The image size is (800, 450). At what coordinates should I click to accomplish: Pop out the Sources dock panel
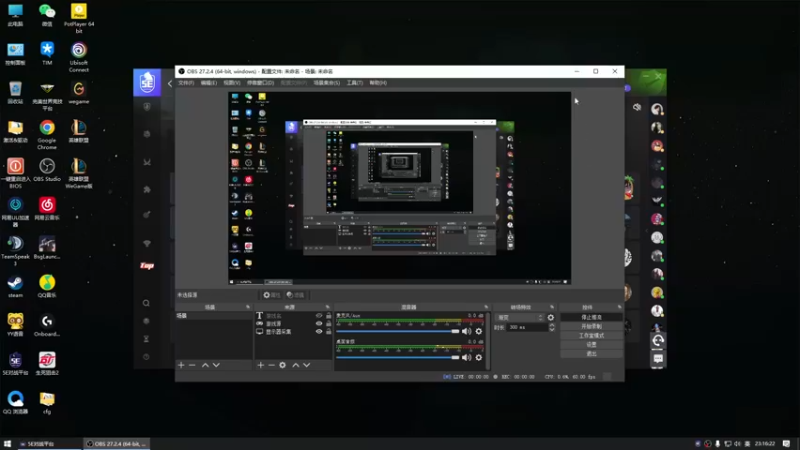click(x=328, y=307)
